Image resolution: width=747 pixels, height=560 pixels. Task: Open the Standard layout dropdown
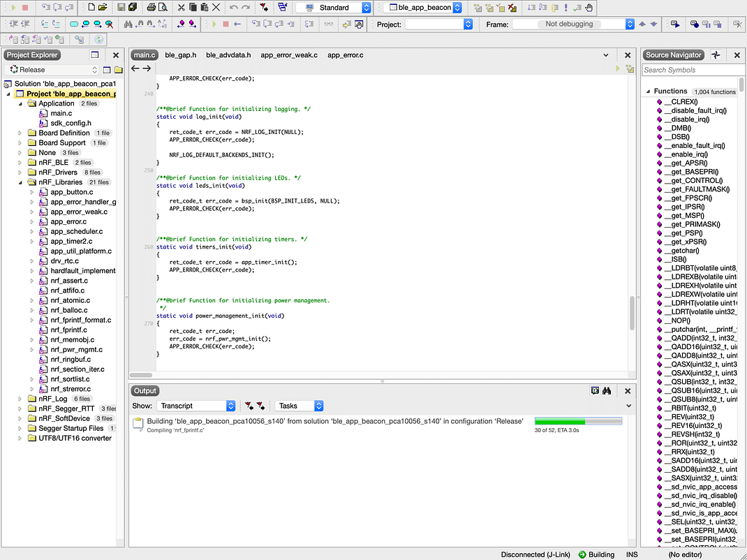click(x=334, y=8)
